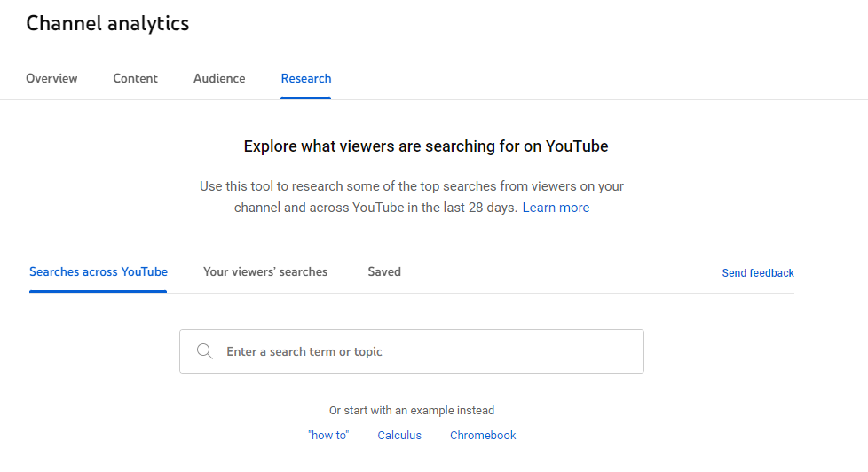
Task: Click the 'Or start with an example instead' text
Action: [x=411, y=411]
